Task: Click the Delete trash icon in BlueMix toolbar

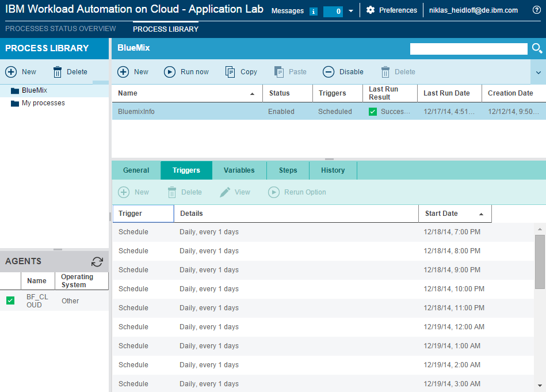Action: (x=385, y=72)
